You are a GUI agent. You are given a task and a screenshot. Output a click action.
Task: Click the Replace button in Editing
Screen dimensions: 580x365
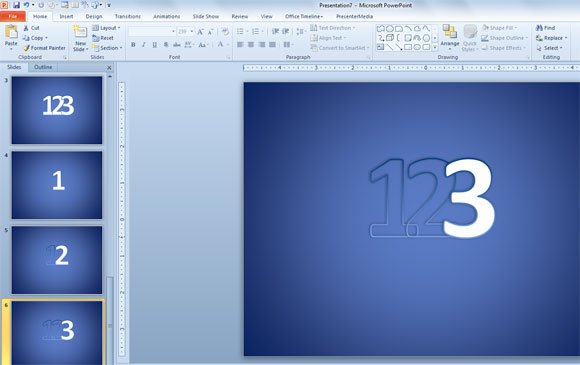click(552, 38)
